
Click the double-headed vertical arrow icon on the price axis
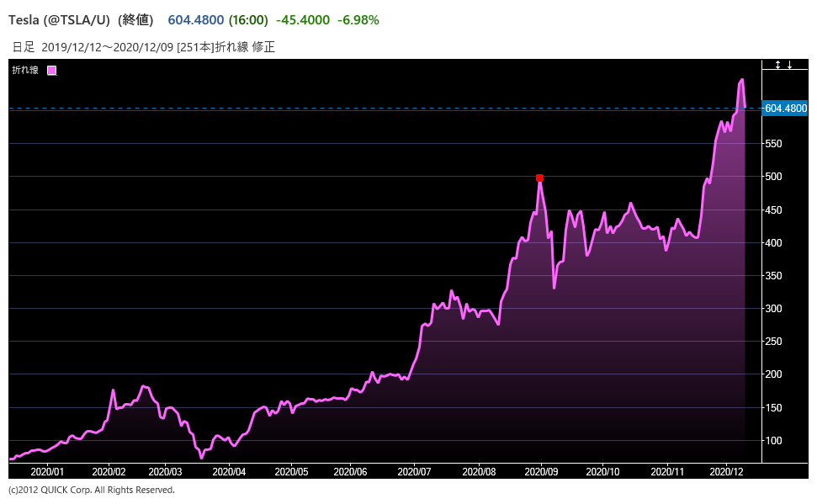tap(777, 65)
